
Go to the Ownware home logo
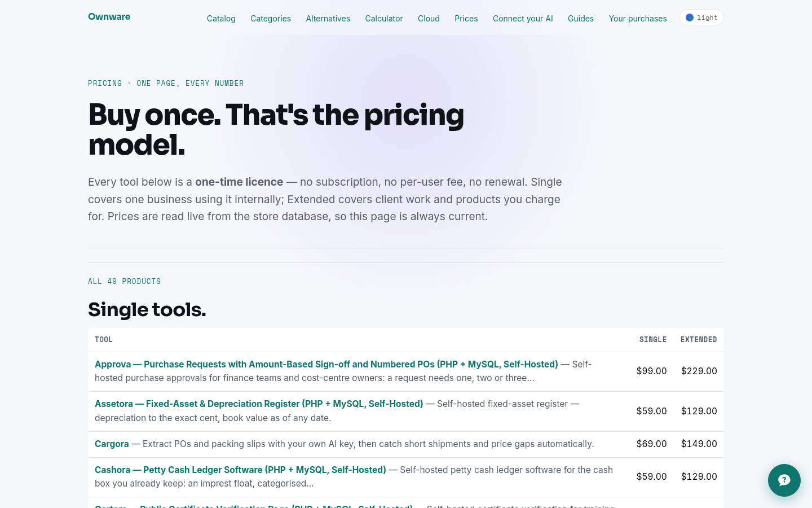coord(109,16)
